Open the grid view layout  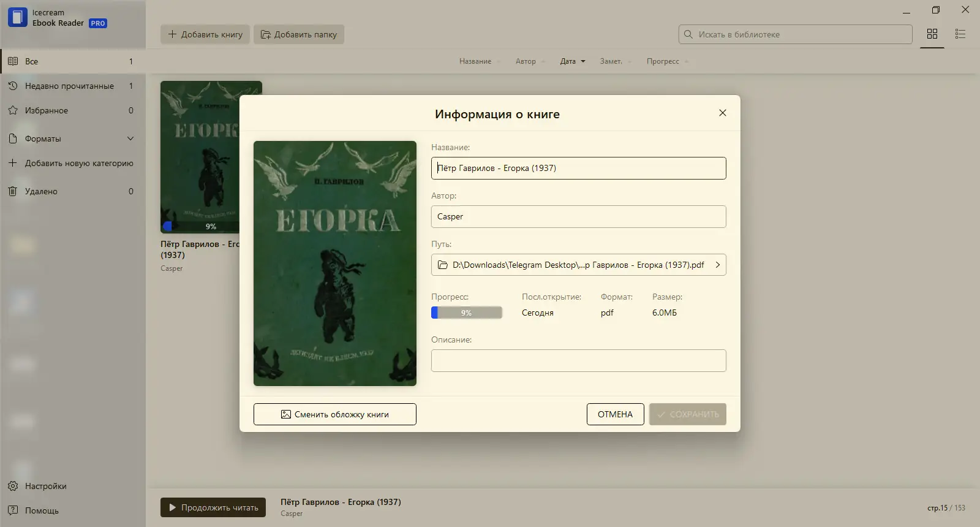point(932,34)
